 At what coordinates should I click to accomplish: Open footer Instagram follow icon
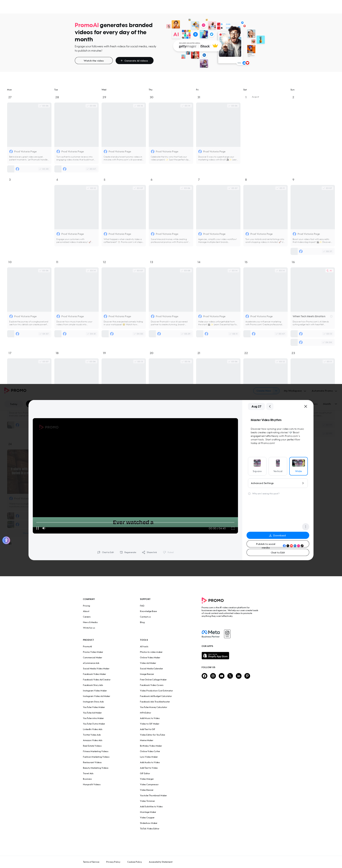(x=213, y=676)
